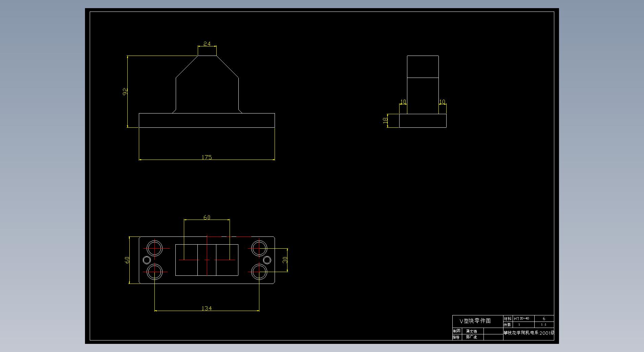Image resolution: width=644 pixels, height=352 pixels.
Task: Select the drawing number 6 cell
Action: [x=544, y=318]
